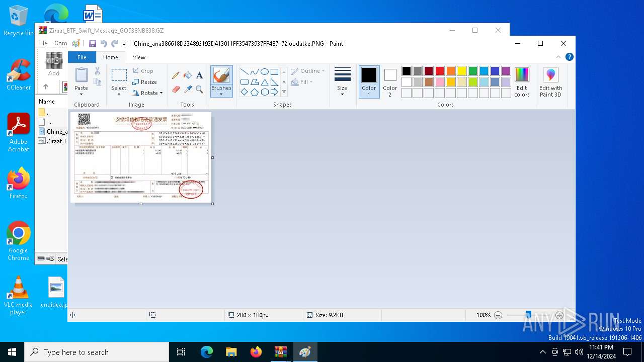Image resolution: width=644 pixels, height=362 pixels.
Task: Switch to the View ribbon tab
Action: coord(139,57)
